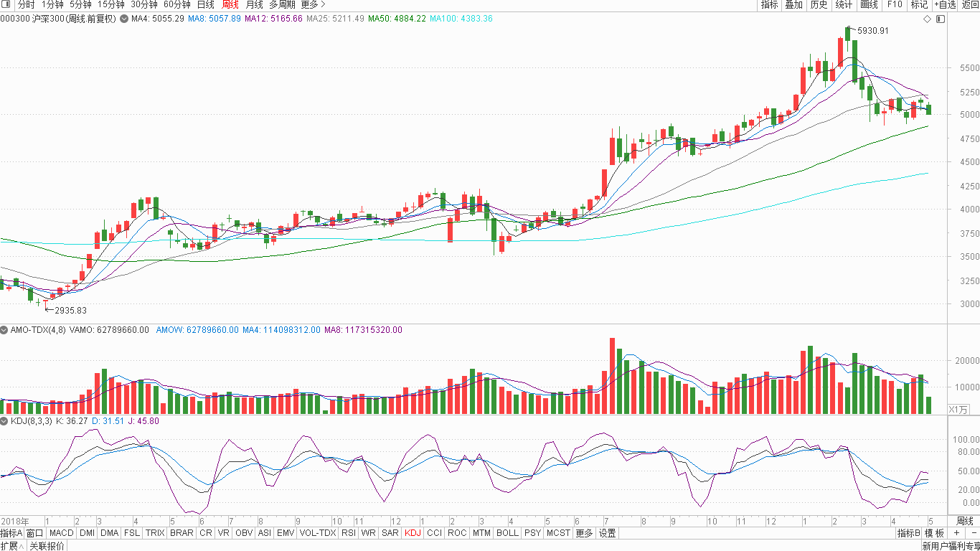This screenshot has width=980, height=551.
Task: Switch to 分时 intraday view
Action: pos(26,4)
